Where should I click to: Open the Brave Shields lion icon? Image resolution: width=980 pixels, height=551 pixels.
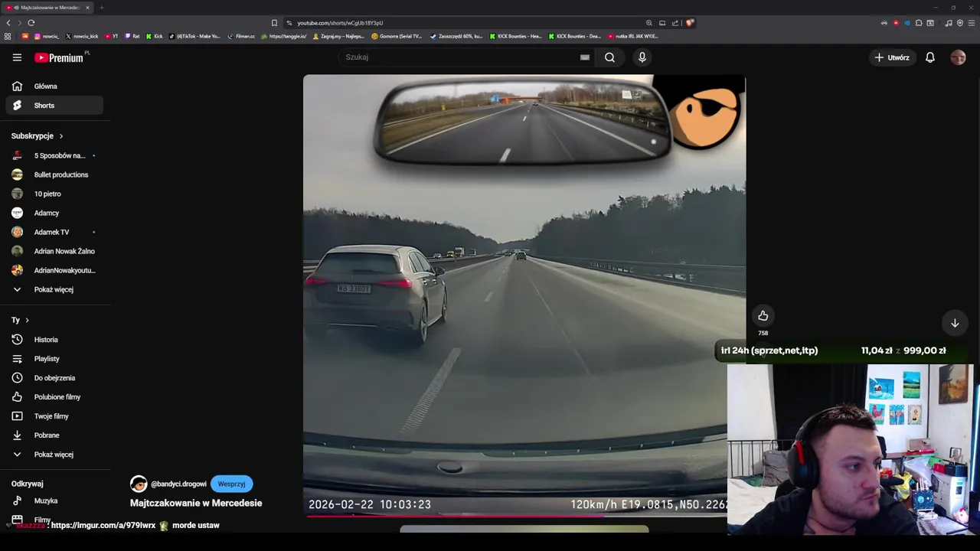point(690,23)
